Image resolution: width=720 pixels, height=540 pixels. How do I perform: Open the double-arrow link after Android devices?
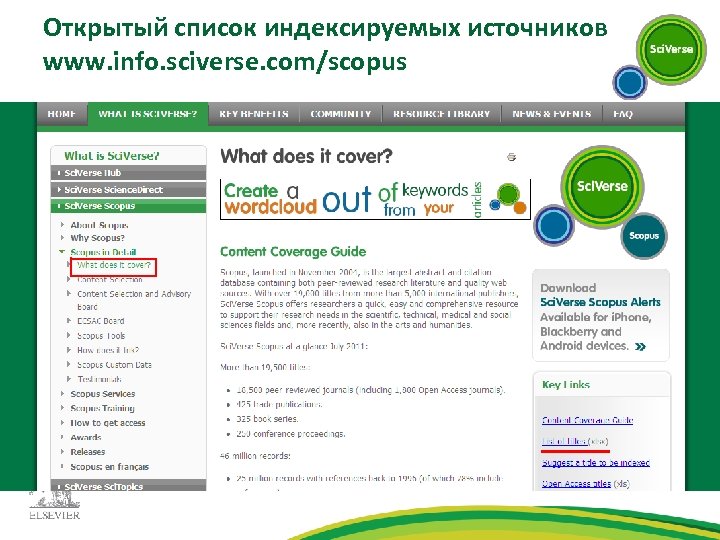point(640,347)
